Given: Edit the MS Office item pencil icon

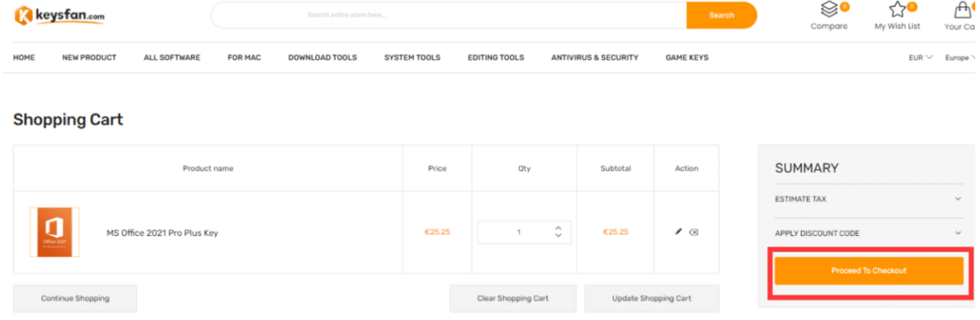Looking at the screenshot, I should click(679, 232).
